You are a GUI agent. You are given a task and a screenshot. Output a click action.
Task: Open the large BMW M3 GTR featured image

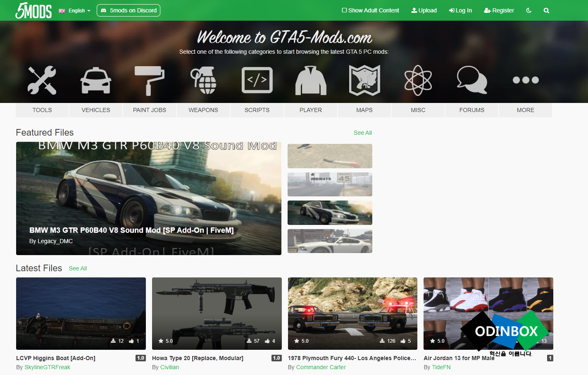pyautogui.click(x=149, y=198)
